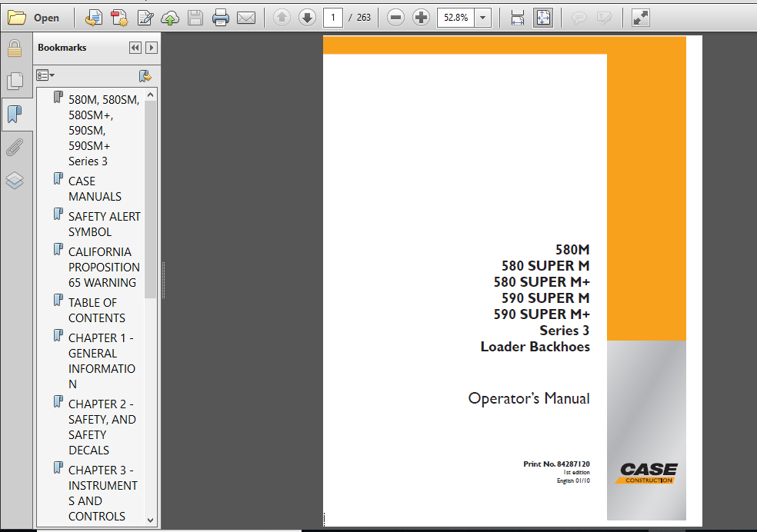757x532 pixels.
Task: Click the navigation pane divider handle
Action: tap(164, 281)
